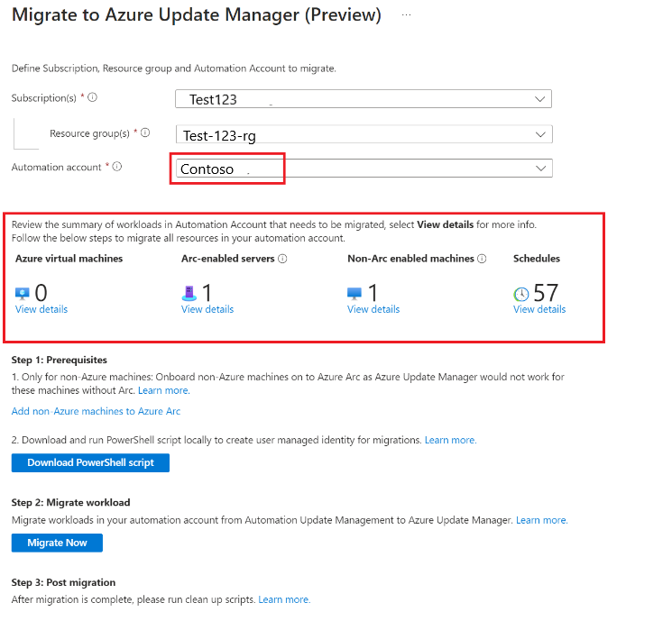Expand the Subscription dropdown chevron
This screenshot has width=672, height=621.
click(540, 99)
